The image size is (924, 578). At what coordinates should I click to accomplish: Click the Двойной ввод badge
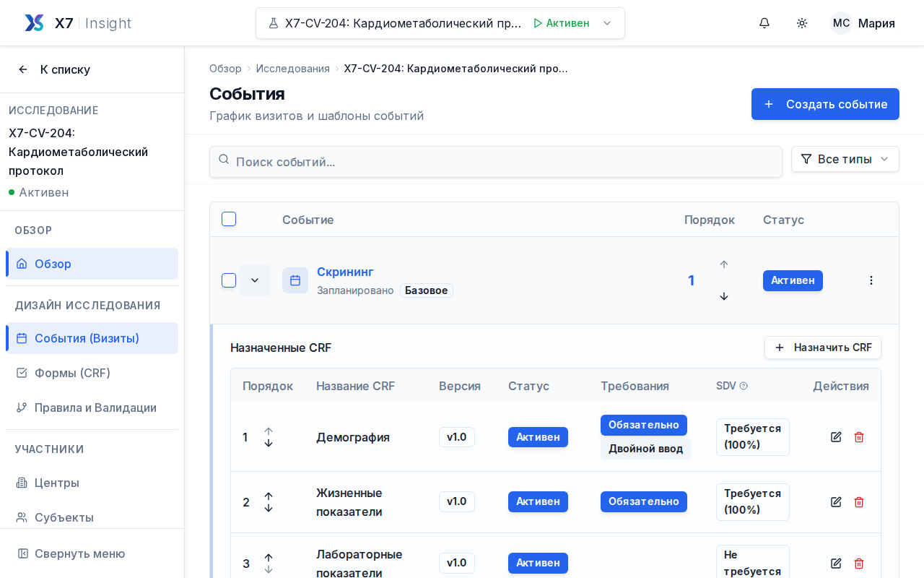click(x=645, y=449)
